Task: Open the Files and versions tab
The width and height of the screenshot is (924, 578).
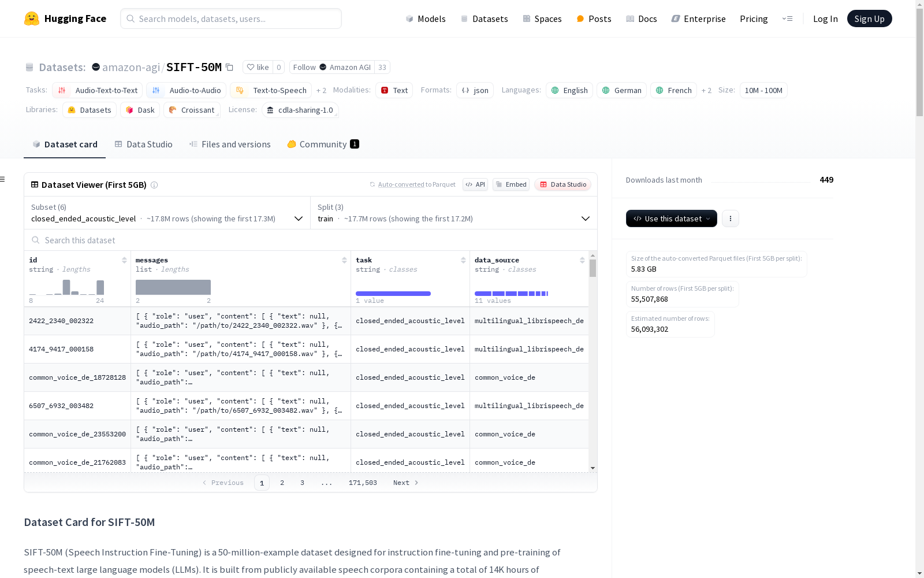Action: point(230,144)
